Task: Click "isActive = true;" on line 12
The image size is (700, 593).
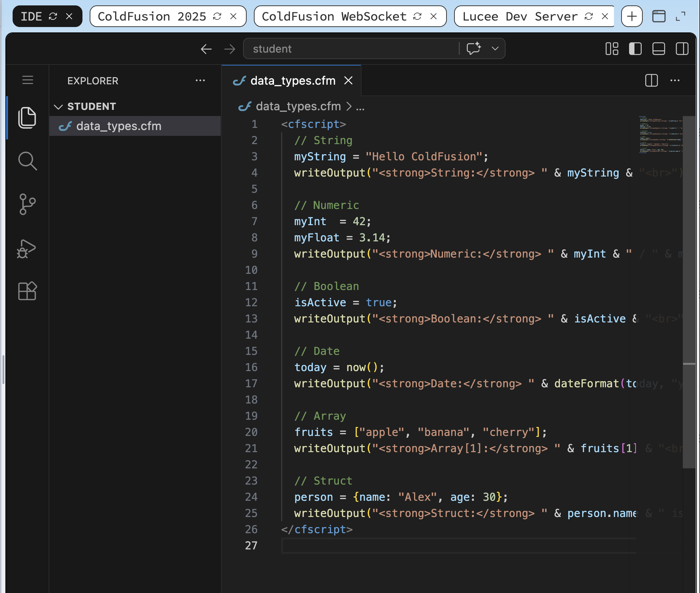Action: pyautogui.click(x=346, y=302)
